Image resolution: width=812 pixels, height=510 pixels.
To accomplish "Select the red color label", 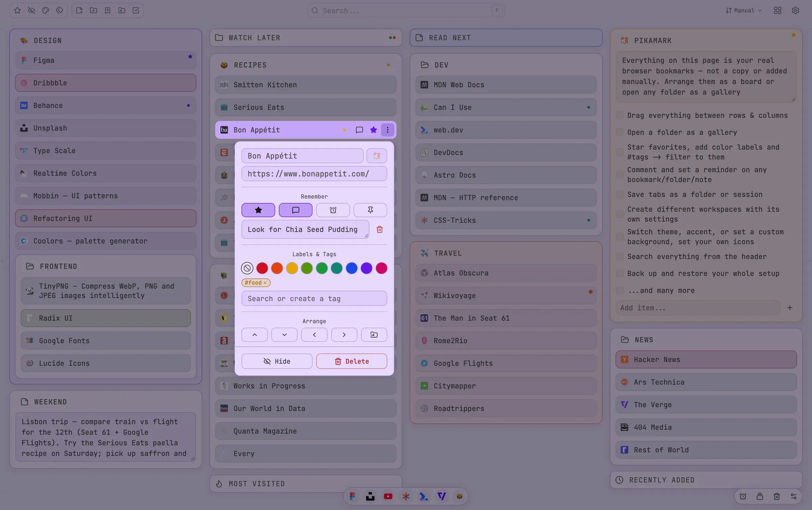I will (262, 269).
